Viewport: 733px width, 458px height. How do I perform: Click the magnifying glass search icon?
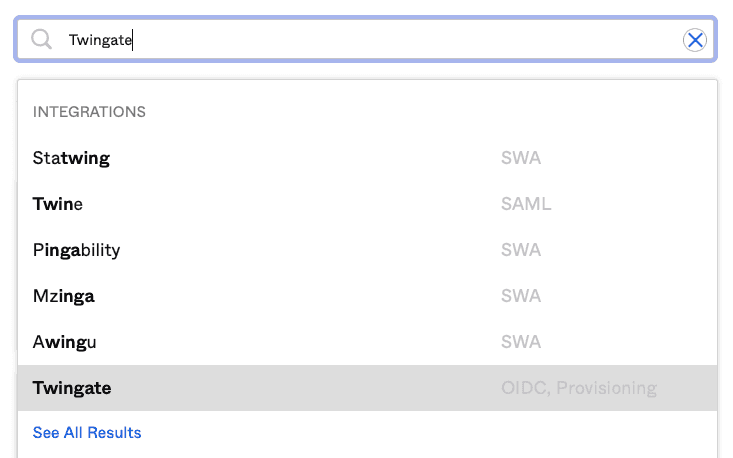tap(41, 40)
